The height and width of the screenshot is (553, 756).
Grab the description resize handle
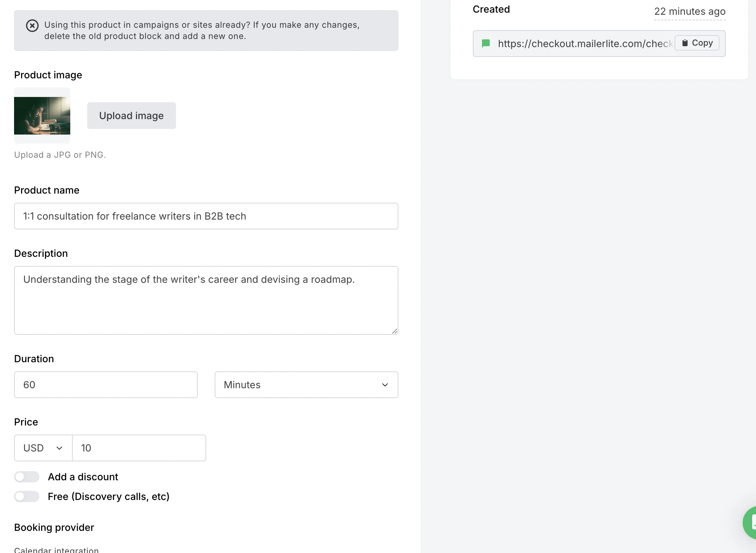tap(395, 331)
